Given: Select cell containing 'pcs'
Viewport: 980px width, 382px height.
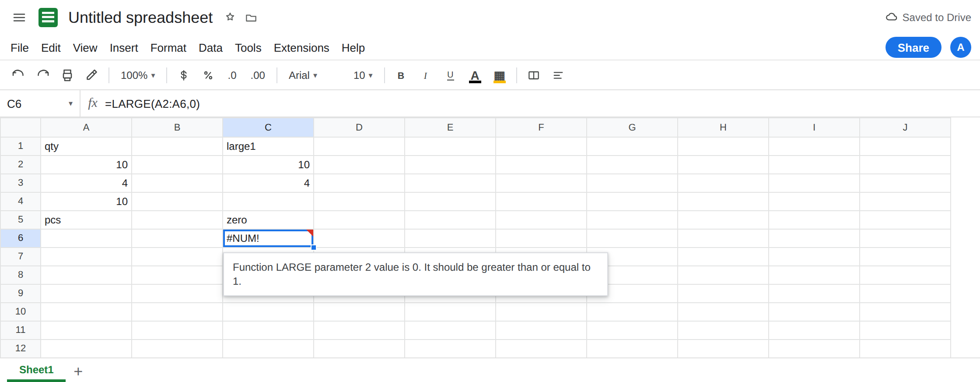Looking at the screenshot, I should coord(86,220).
